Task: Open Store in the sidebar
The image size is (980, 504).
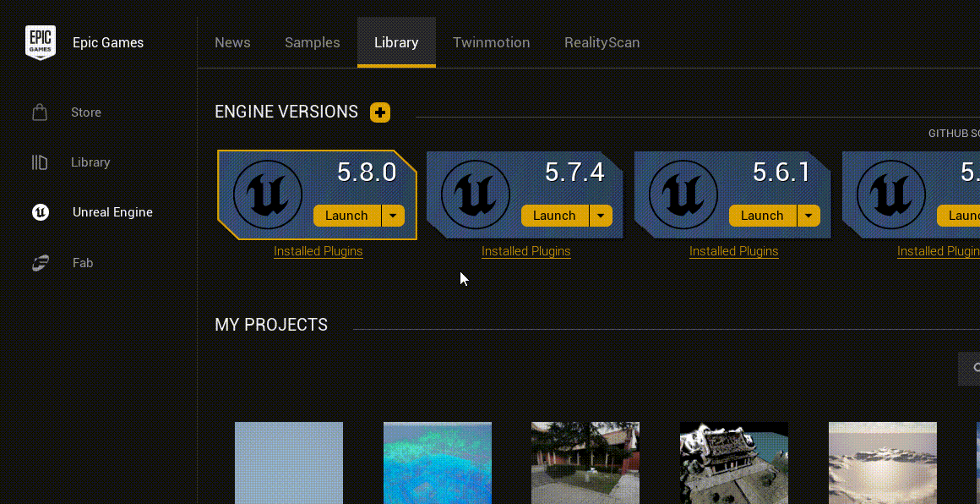Action: click(x=86, y=112)
